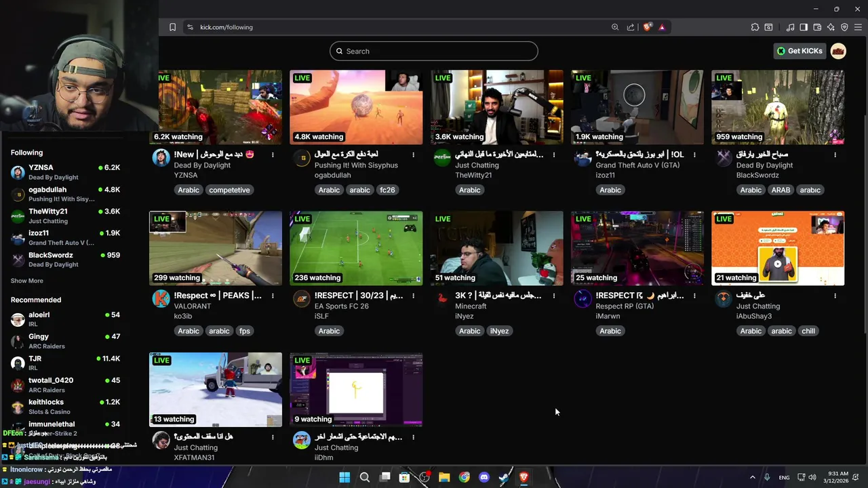Open the browser Extensions puzzle icon
The height and width of the screenshot is (488, 868).
[755, 27]
